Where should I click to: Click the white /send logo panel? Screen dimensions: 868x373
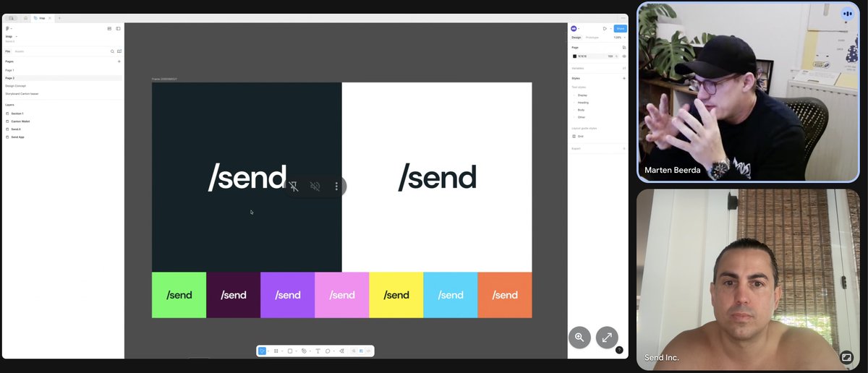pyautogui.click(x=437, y=177)
